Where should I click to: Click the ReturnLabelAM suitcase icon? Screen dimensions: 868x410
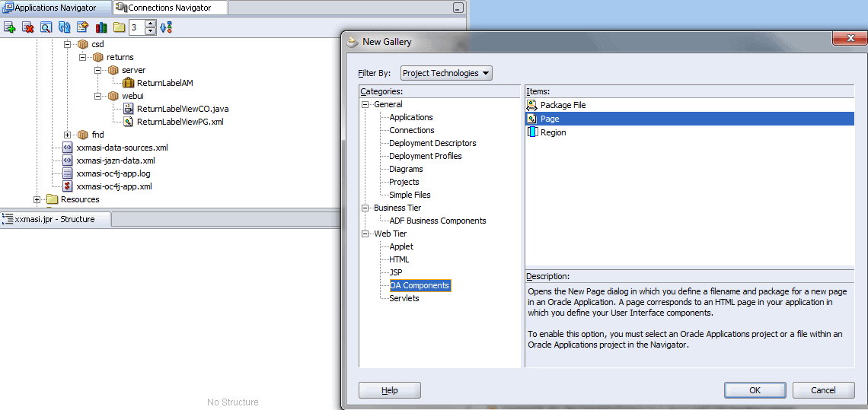(x=128, y=83)
